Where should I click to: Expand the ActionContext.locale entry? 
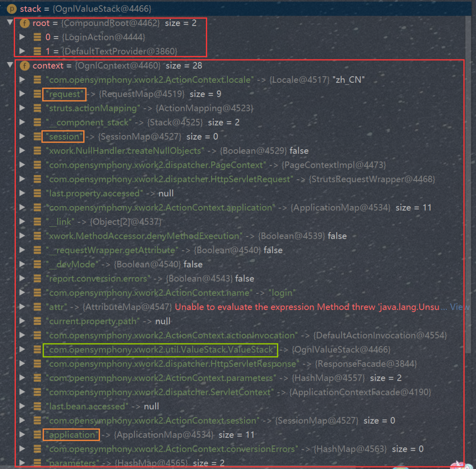[22, 79]
